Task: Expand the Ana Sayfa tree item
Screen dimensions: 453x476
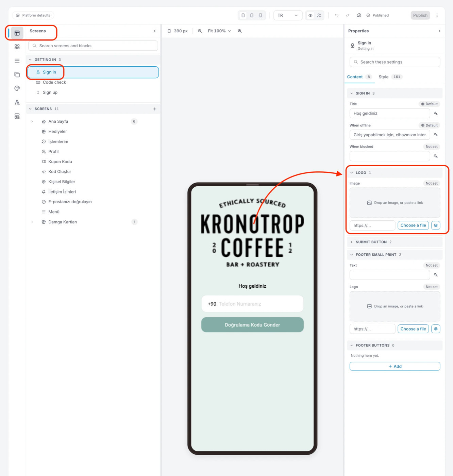Action: (32, 121)
